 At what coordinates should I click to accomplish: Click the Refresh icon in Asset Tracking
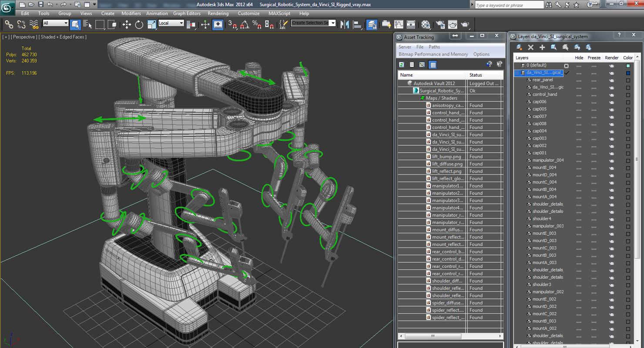point(401,65)
